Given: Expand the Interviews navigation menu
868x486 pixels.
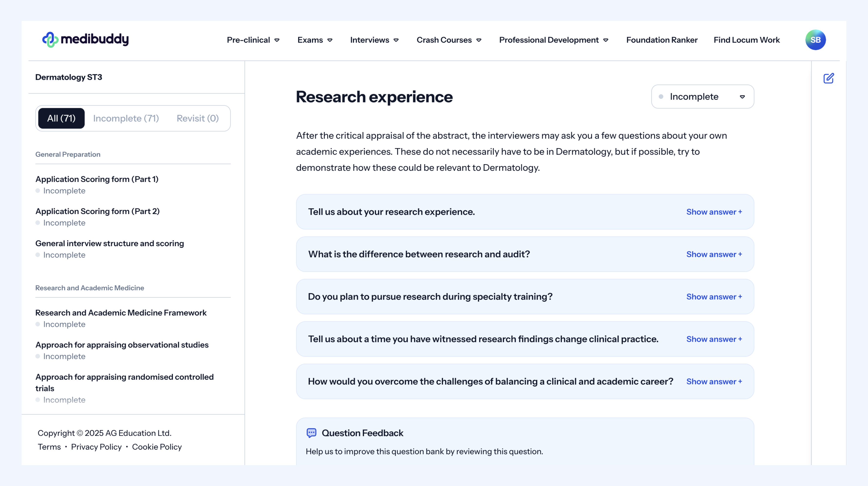Looking at the screenshot, I should coord(374,40).
